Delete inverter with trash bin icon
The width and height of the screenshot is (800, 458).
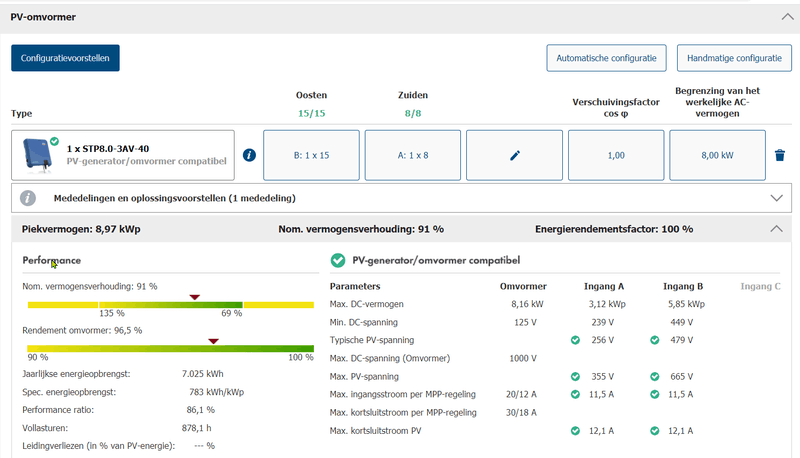coord(780,155)
